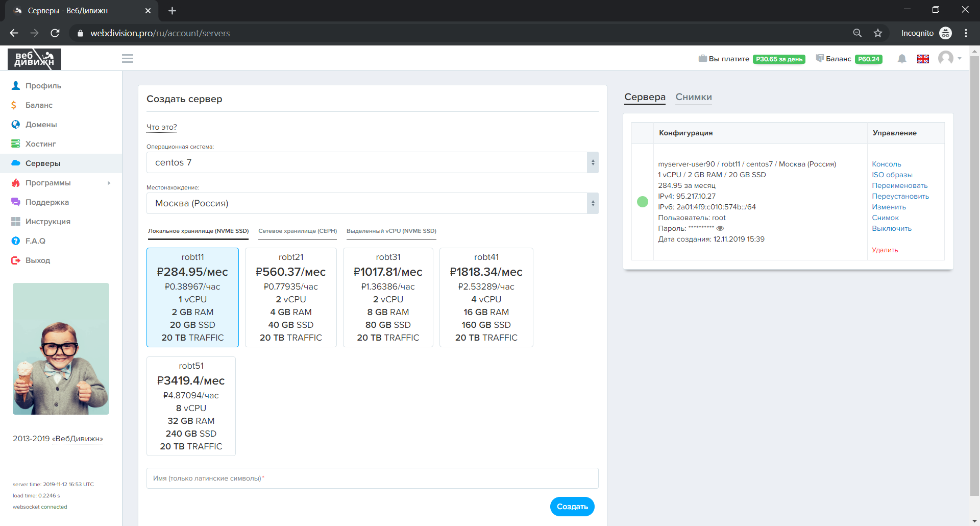980x526 pixels.
Task: Select Сетевое хранилище (CEPH) tab
Action: coord(298,231)
